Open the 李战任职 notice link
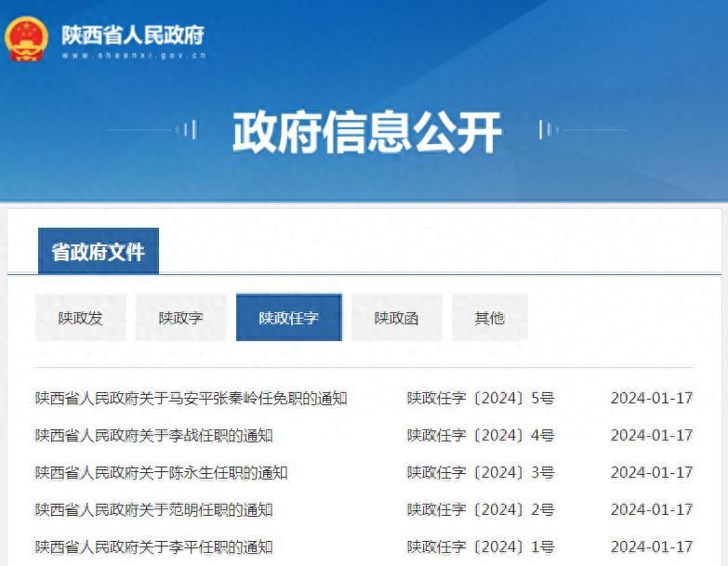Viewport: 728px width, 566px height. click(x=153, y=436)
